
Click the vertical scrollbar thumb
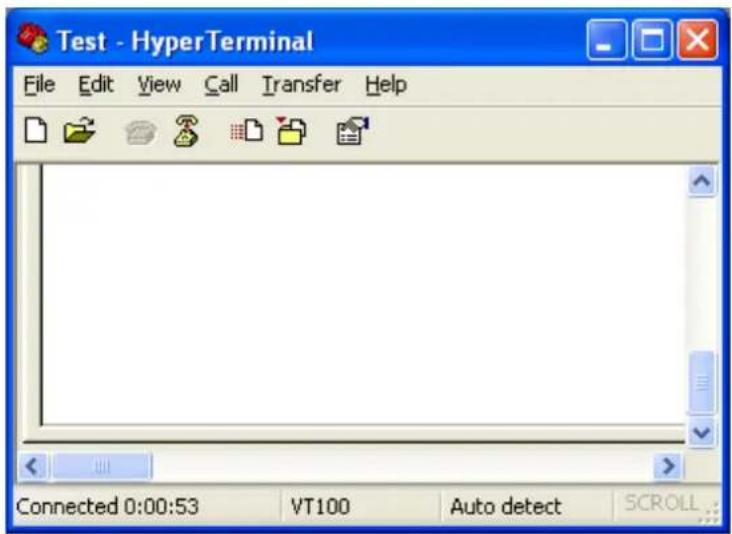[702, 383]
